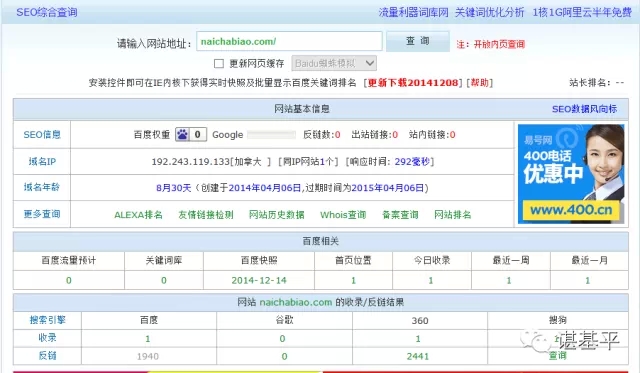Click the 最近一月 value 1

[587, 280]
